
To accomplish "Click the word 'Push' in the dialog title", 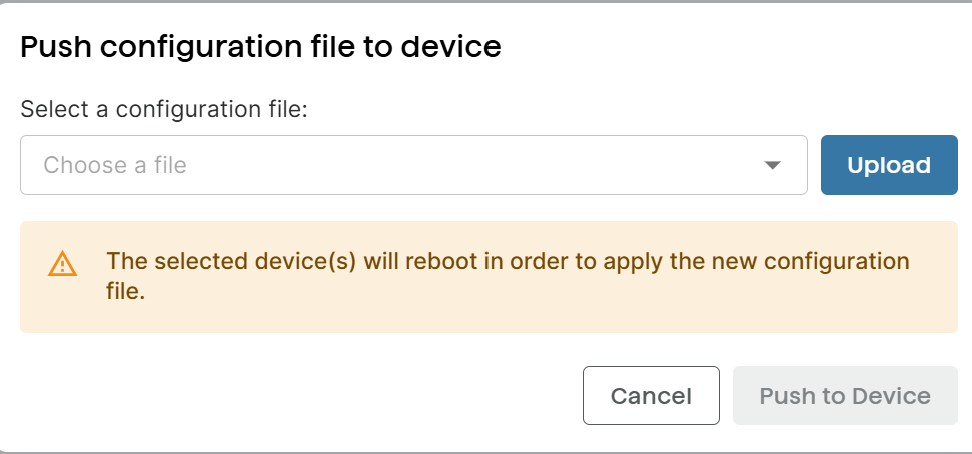I will click(56, 47).
